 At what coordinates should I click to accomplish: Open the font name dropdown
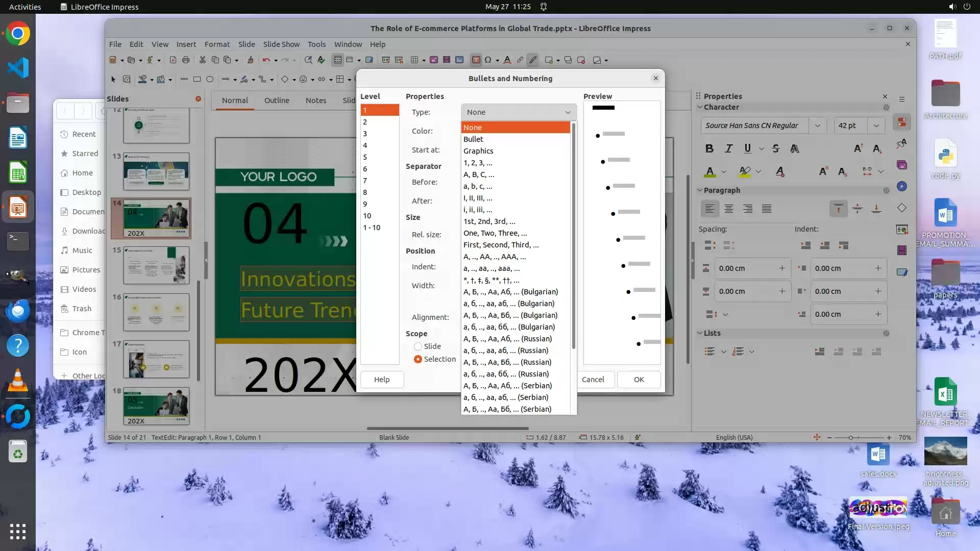[817, 126]
